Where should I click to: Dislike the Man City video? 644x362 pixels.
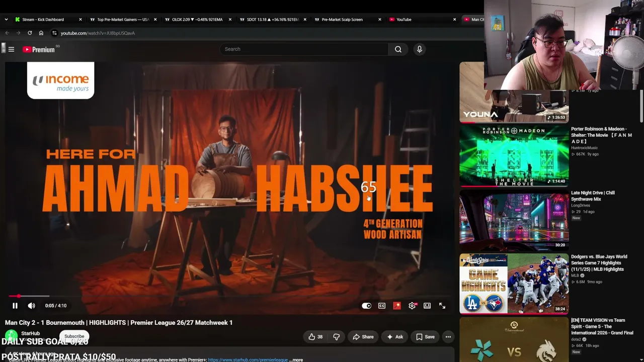click(337, 337)
